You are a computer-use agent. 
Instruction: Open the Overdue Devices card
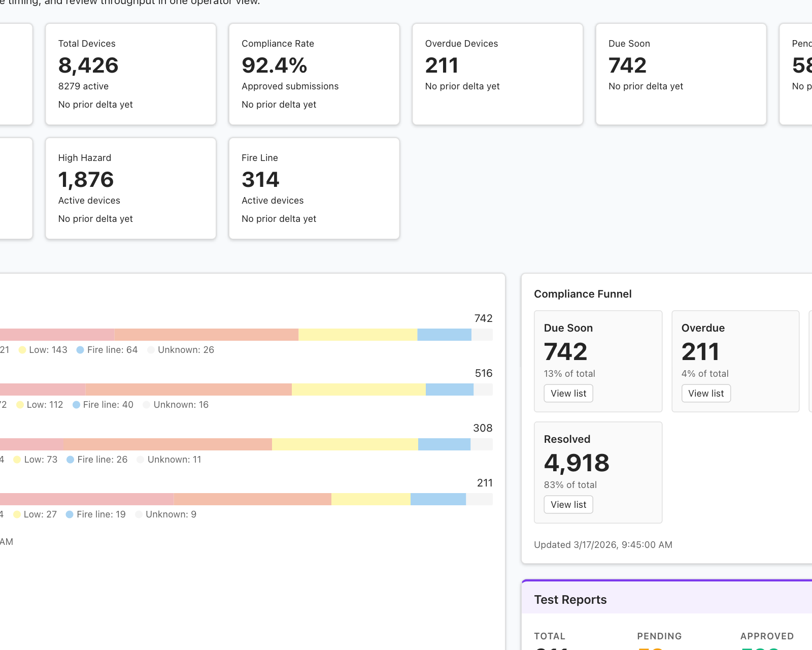tap(498, 74)
